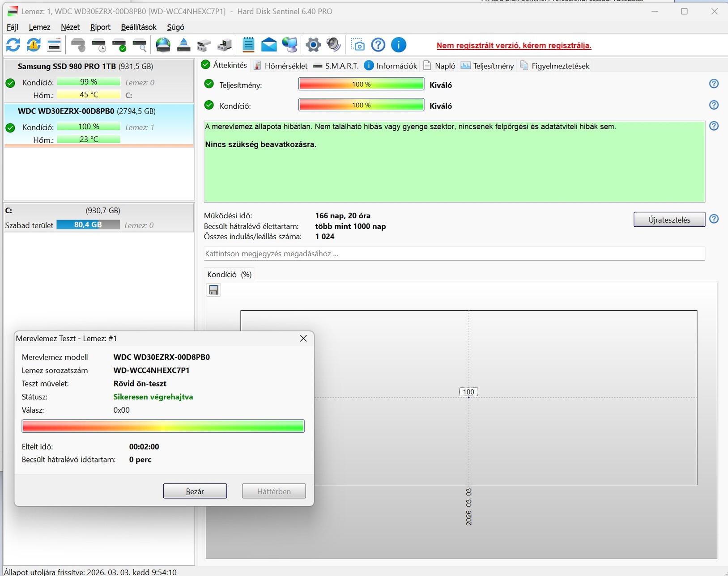Viewport: 728px width, 576px height.
Task: Click the unregistered version registration link
Action: [x=514, y=46]
